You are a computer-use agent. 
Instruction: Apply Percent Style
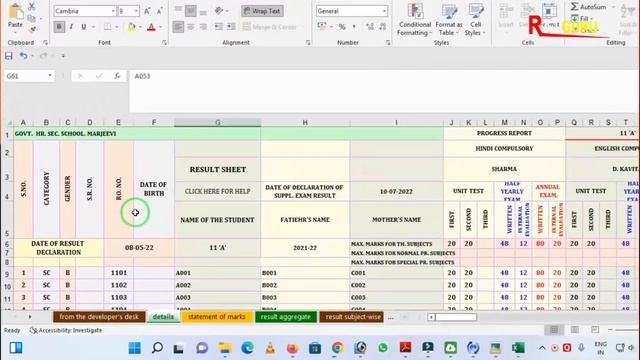[342, 27]
